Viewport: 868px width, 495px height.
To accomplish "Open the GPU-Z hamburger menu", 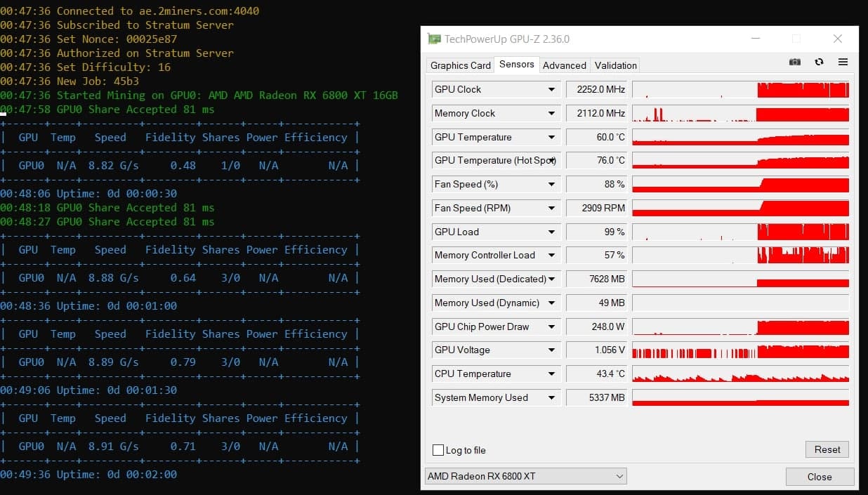I will pyautogui.click(x=843, y=62).
